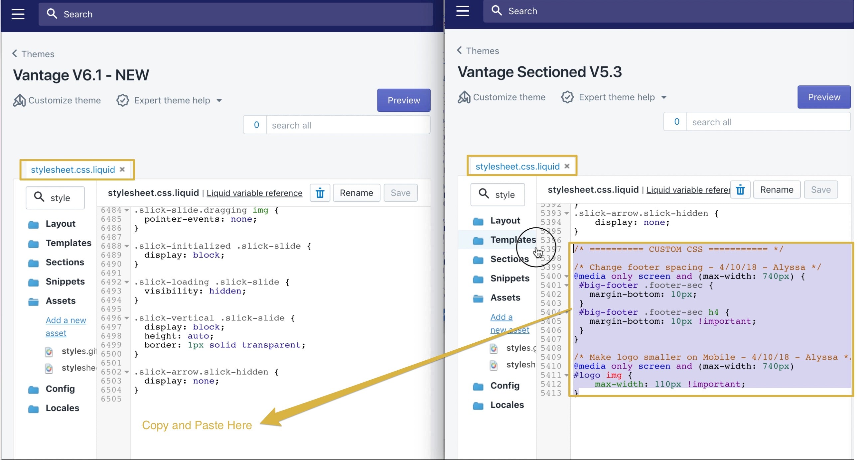Viewport: 868px width, 460px height.
Task: Open Liquid variable reference link, left window
Action: [254, 193]
